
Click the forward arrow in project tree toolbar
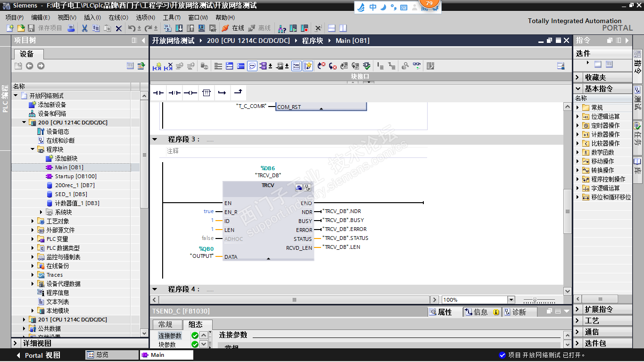click(x=41, y=66)
